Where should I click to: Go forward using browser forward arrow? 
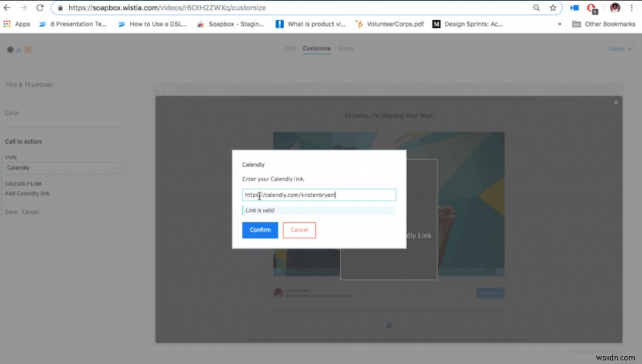coord(23,8)
